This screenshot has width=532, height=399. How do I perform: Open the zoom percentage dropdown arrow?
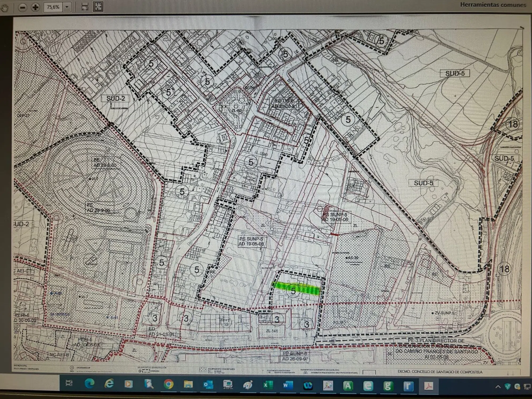click(x=67, y=7)
